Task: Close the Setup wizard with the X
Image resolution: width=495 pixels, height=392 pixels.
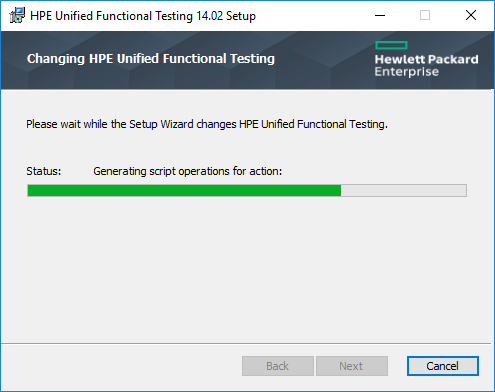Action: (x=471, y=15)
